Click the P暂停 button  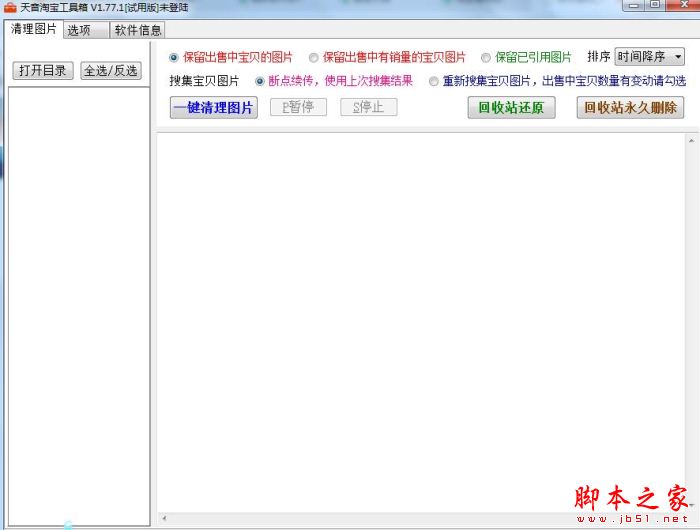pyautogui.click(x=298, y=107)
